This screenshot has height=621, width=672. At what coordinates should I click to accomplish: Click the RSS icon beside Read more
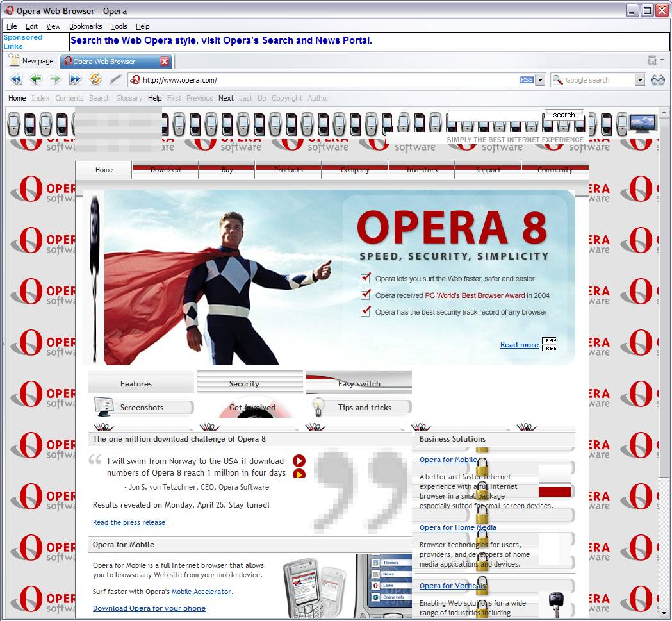(548, 344)
